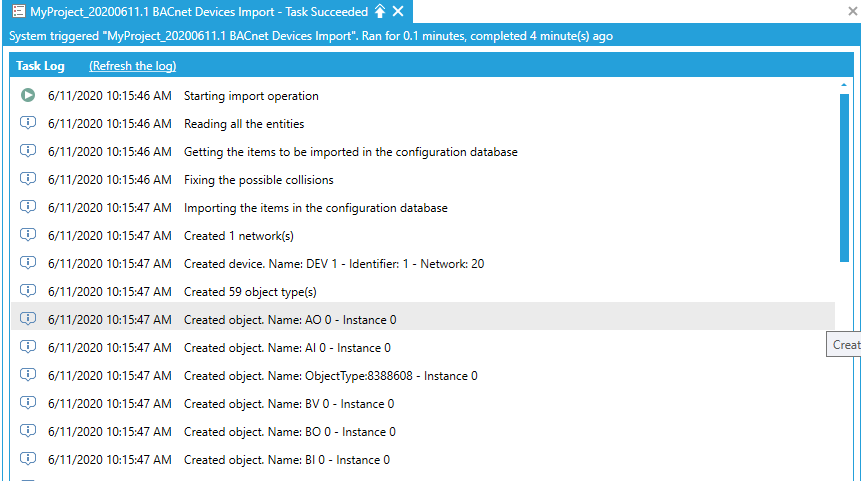Click the info icon beside Fixing the possible collisions
The image size is (861, 481).
click(x=28, y=180)
